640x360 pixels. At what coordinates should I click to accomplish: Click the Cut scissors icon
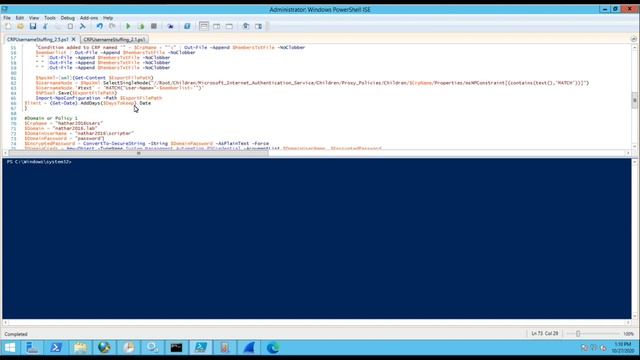coord(45,26)
